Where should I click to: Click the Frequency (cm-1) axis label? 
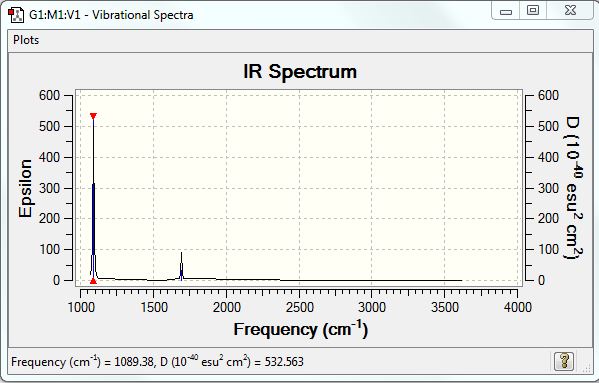(x=301, y=329)
